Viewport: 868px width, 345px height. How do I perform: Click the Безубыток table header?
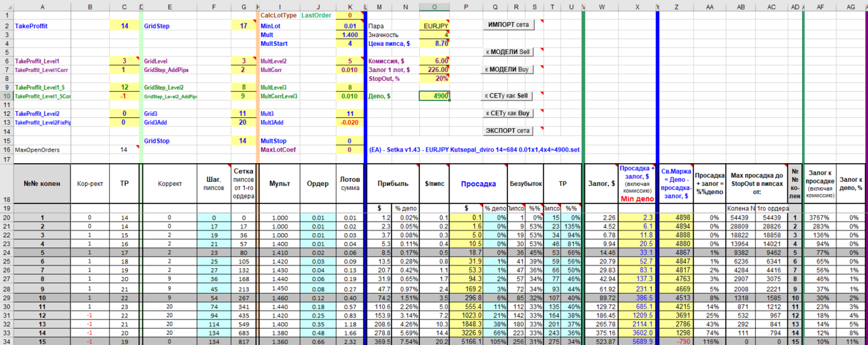[x=524, y=183]
